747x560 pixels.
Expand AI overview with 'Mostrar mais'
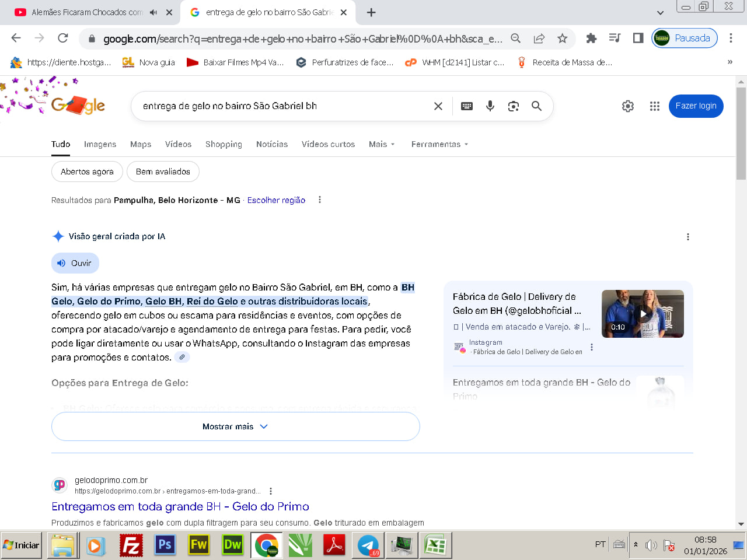235,426
